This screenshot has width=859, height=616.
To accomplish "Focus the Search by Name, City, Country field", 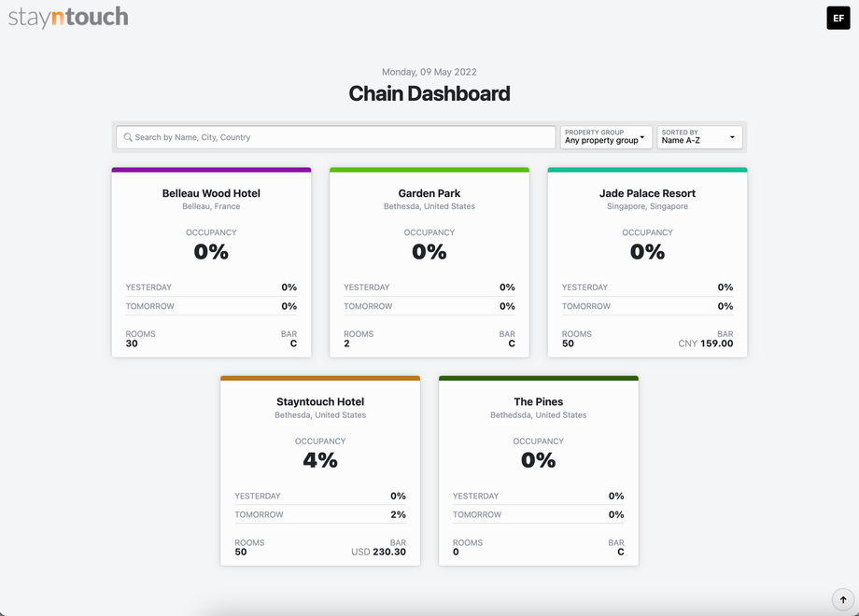I will point(336,137).
